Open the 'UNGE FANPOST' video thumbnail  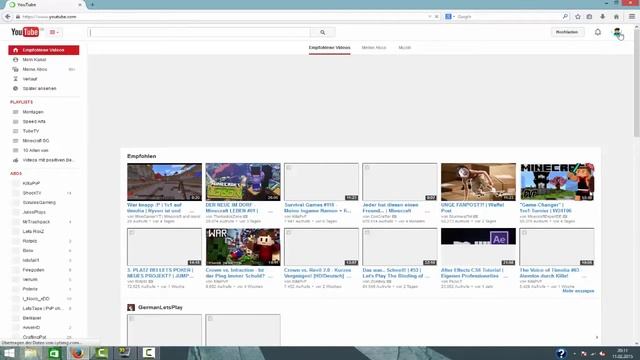(x=478, y=182)
